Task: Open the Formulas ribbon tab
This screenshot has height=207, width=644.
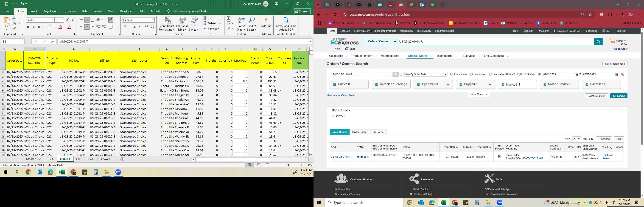Action: [70, 11]
